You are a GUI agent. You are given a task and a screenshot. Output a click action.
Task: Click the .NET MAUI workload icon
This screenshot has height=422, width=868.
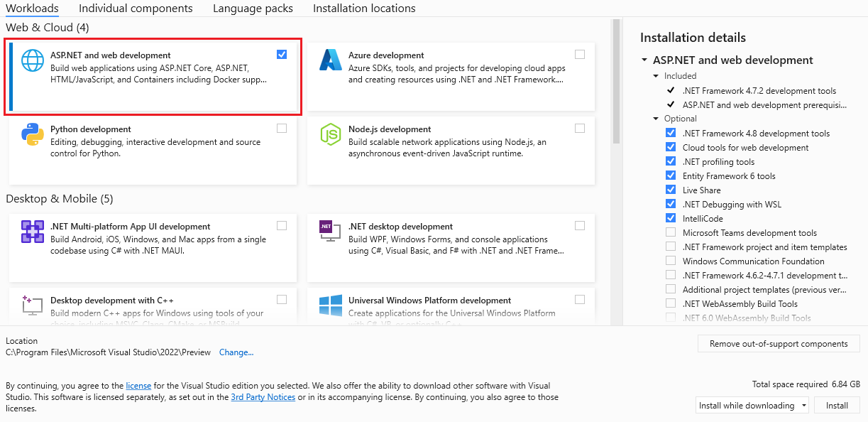33,232
